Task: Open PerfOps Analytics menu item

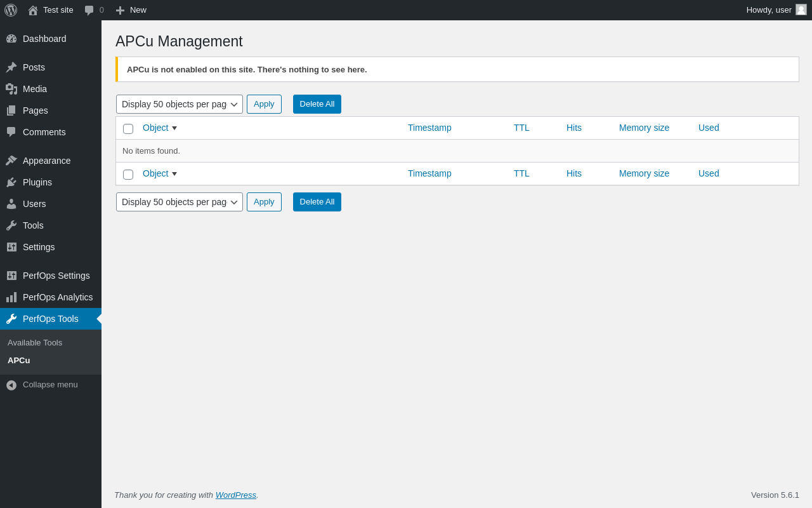Action: pos(51,297)
